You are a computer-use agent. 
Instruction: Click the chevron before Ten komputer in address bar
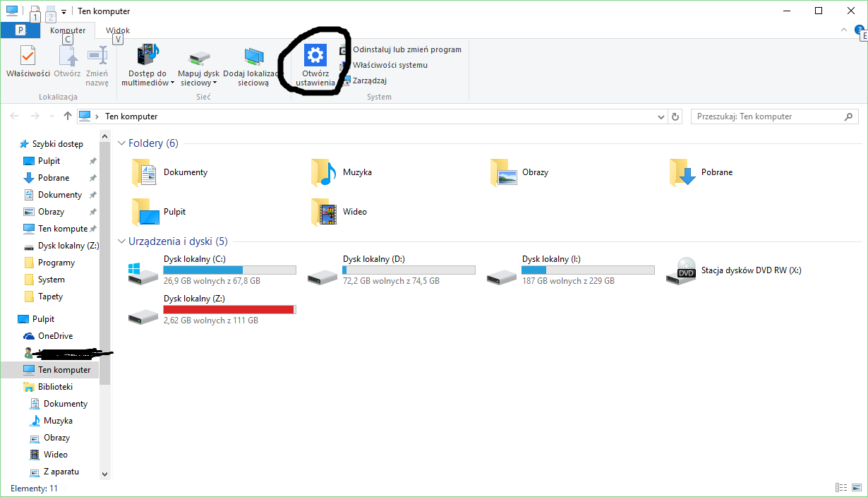(x=97, y=116)
